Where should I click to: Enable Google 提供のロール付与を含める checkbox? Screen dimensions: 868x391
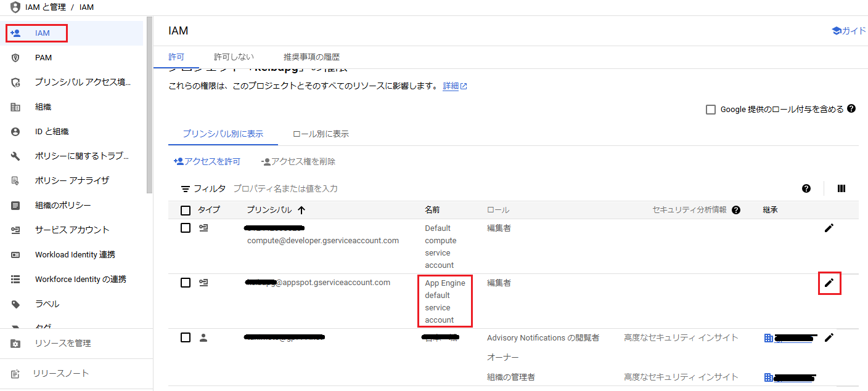point(710,109)
